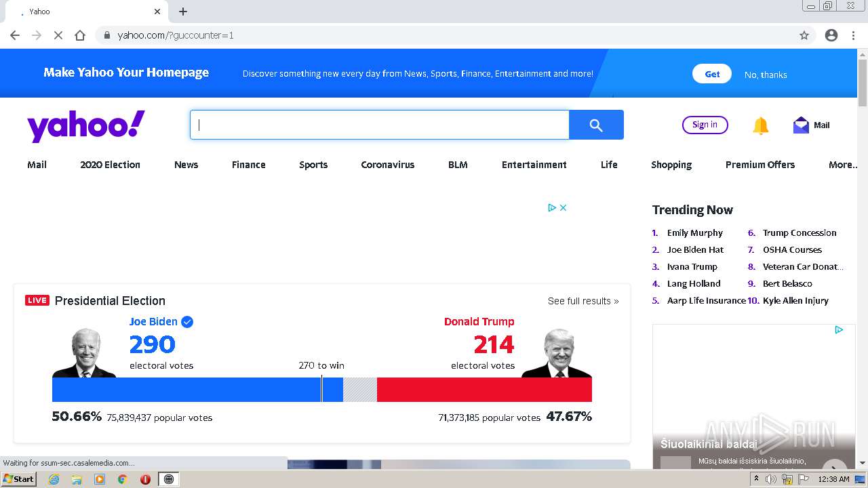Open See full results link

point(583,301)
